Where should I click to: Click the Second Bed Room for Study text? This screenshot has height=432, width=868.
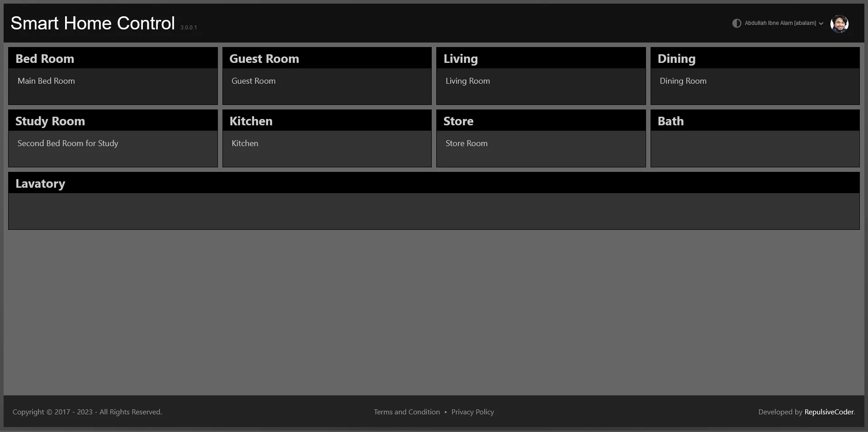point(68,143)
